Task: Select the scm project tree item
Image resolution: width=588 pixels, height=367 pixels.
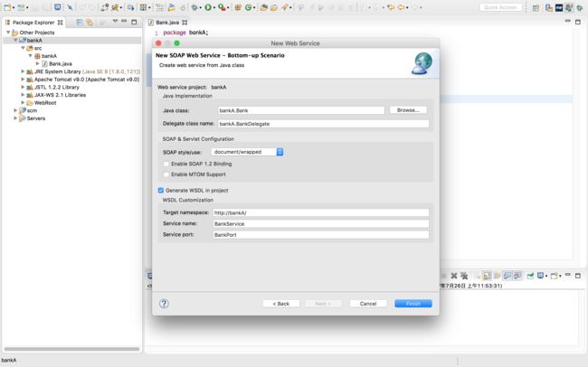Action: 32,110
